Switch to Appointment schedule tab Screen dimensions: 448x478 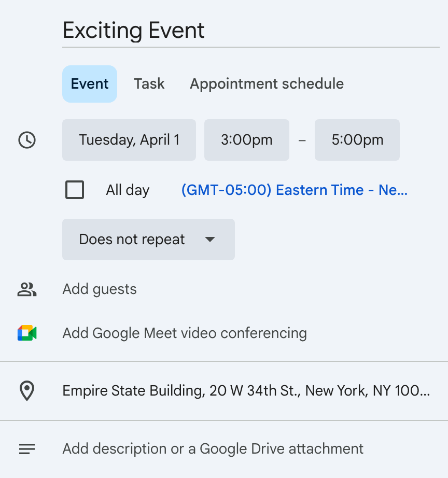click(267, 84)
